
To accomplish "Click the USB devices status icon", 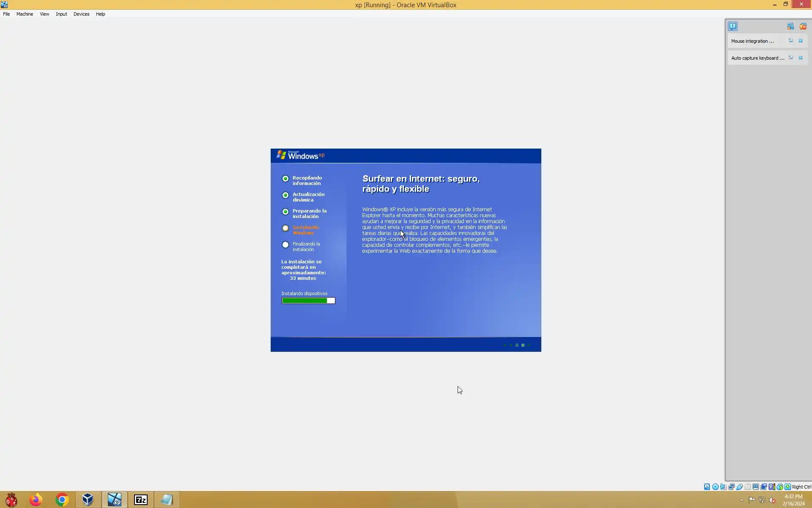I will (740, 487).
